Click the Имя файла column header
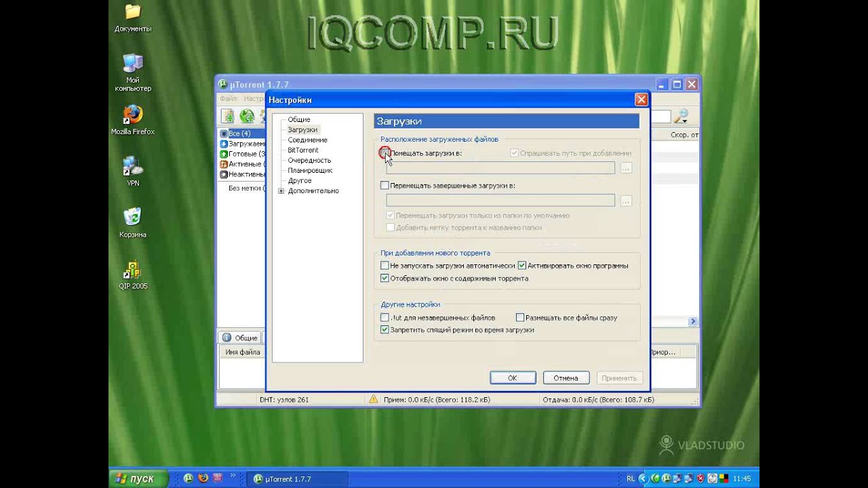The height and width of the screenshot is (488, 868). click(242, 352)
